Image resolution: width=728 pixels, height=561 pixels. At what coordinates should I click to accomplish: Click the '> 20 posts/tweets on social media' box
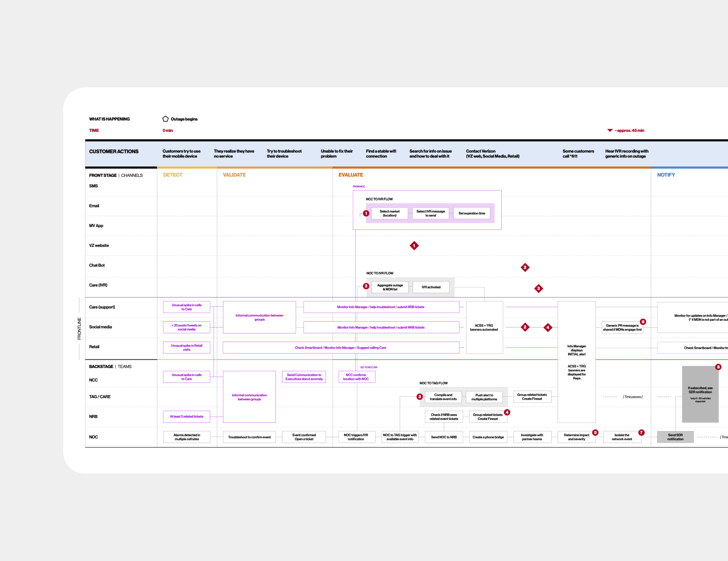click(x=187, y=327)
